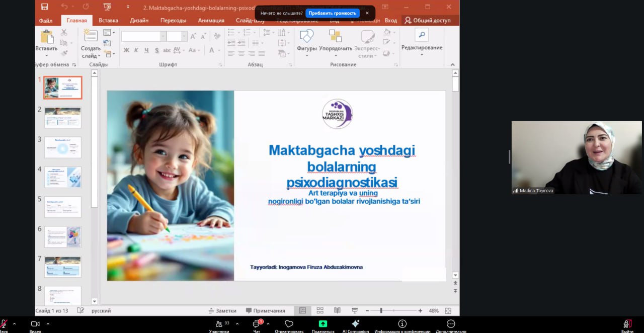The width and height of the screenshot is (644, 333).
Task: Expand the font name dropdown
Action: 163,36
